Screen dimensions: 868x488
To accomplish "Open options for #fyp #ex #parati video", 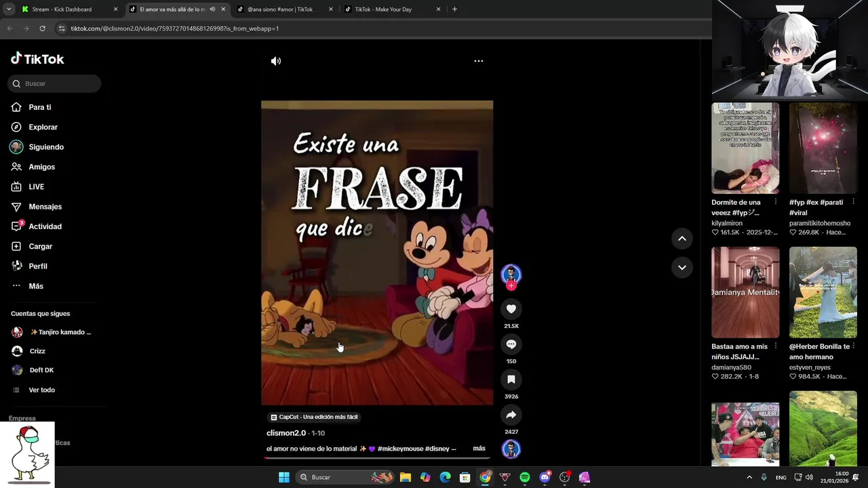I will [x=853, y=202].
